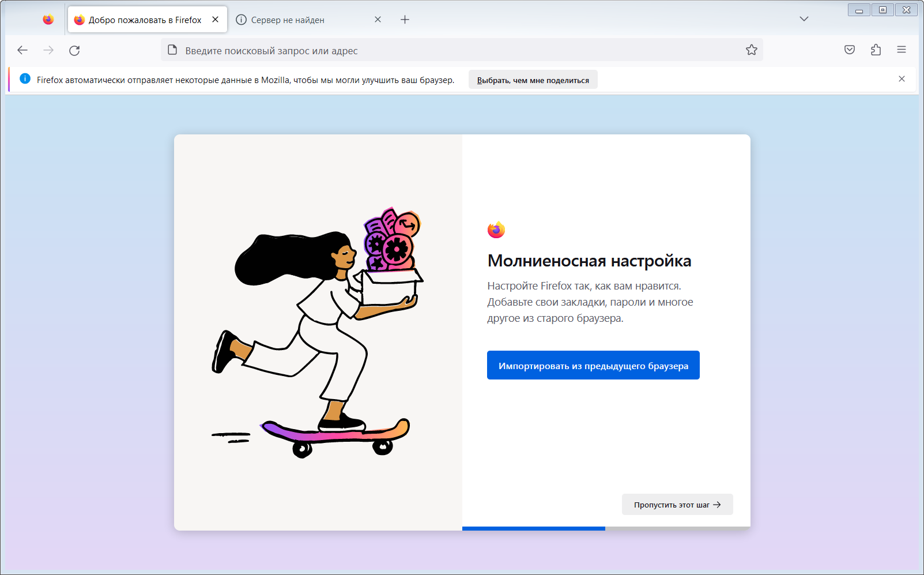This screenshot has width=924, height=575.
Task: Bookmark this page with the star icon
Action: coord(751,50)
